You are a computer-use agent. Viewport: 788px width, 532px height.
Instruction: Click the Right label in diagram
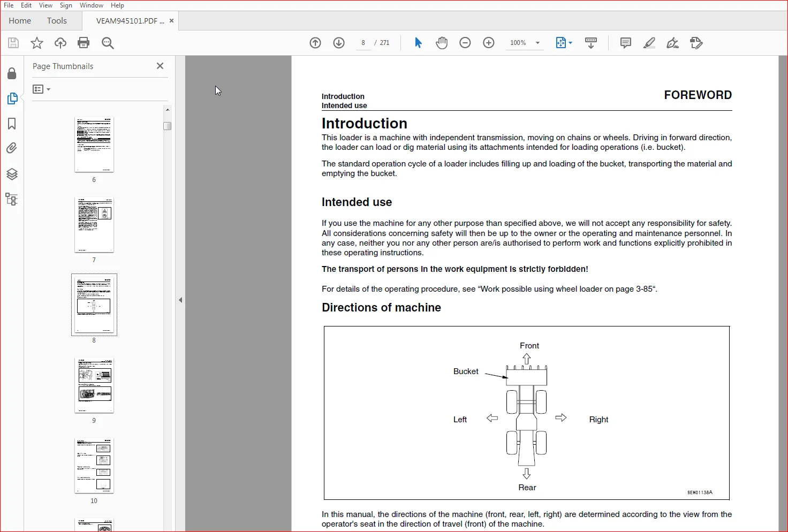(x=598, y=420)
